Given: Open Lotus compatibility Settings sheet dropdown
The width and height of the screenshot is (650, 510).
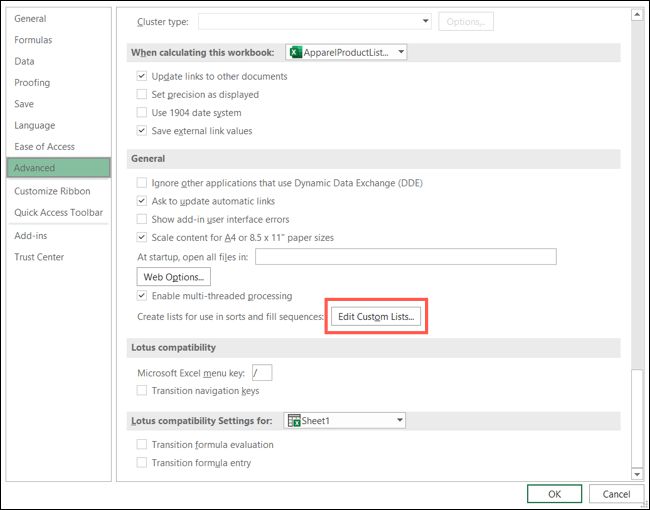Looking at the screenshot, I should coord(399,421).
